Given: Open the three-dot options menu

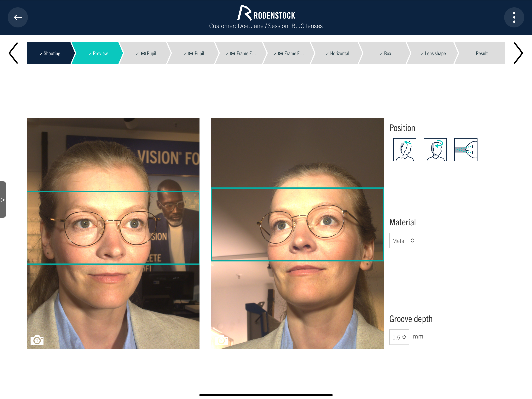Looking at the screenshot, I should (x=514, y=17).
